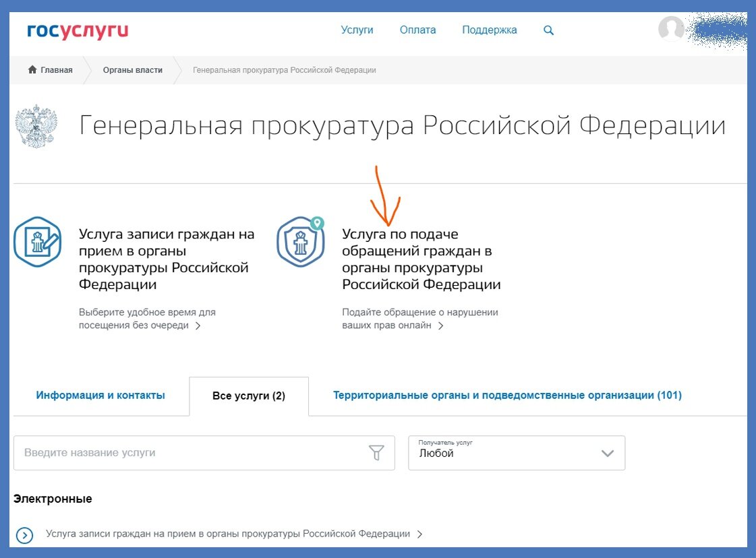Click the shield icon for citizen appeals
The image size is (756, 558).
point(300,241)
